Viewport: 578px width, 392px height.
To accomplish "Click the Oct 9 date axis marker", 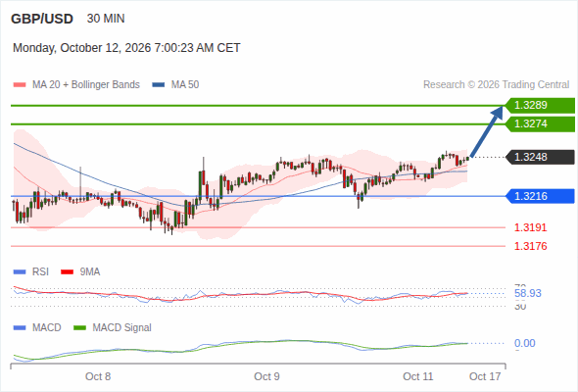I will [x=266, y=376].
